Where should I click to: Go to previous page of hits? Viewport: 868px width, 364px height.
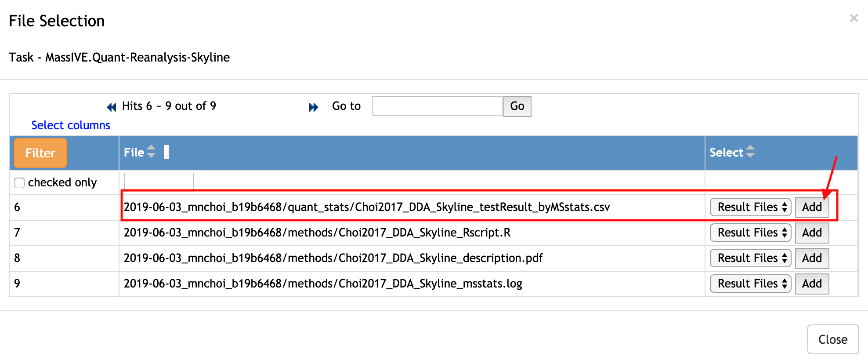(x=112, y=107)
